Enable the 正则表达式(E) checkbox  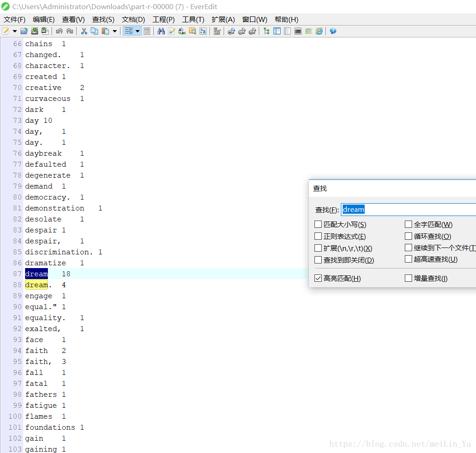pyautogui.click(x=318, y=237)
